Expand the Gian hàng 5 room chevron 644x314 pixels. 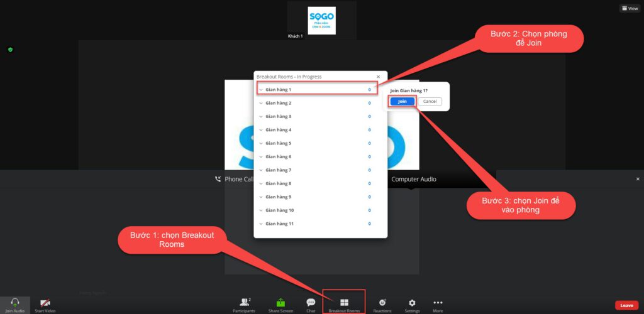tap(261, 143)
